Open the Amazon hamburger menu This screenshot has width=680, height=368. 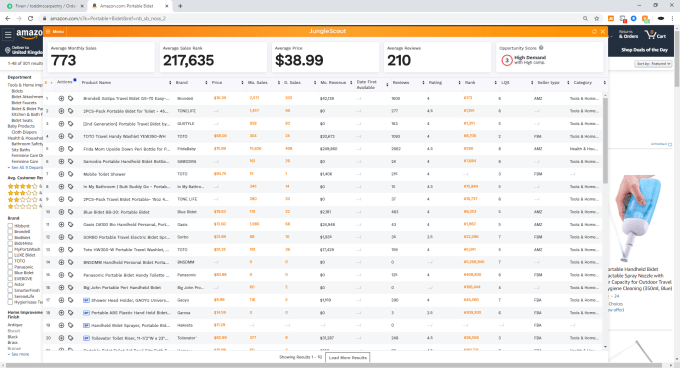point(8,34)
